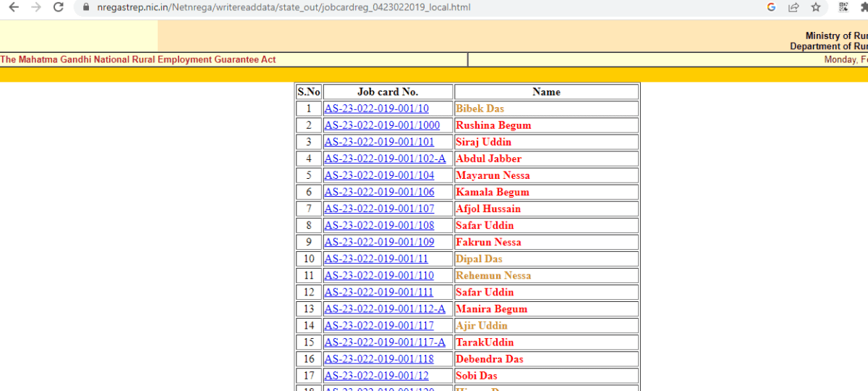The height and width of the screenshot is (391, 868).
Task: Select the name Afjol Hussain
Action: [x=488, y=209]
